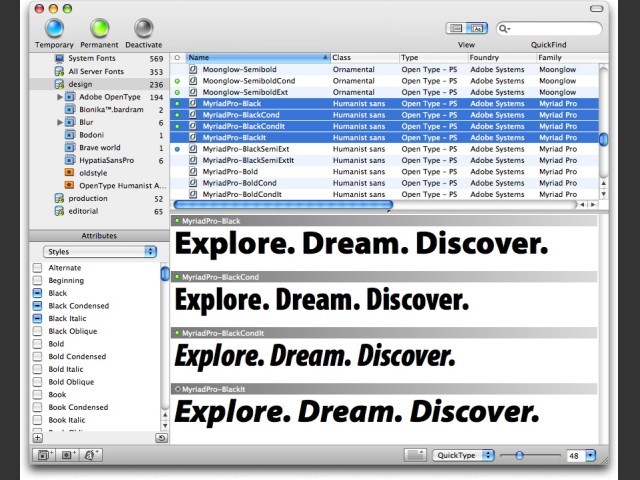This screenshot has width=640, height=480.
Task: Click the new set button in bottom bar
Action: 44,455
